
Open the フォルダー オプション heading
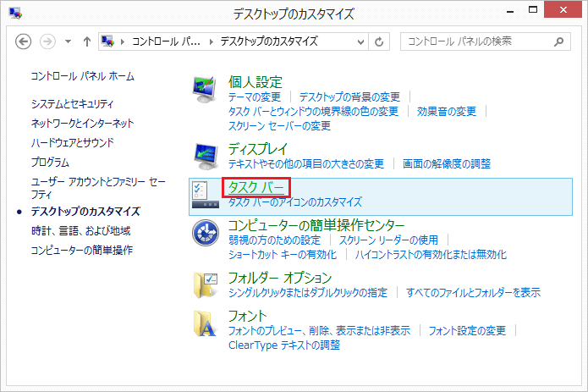pyautogui.click(x=280, y=278)
